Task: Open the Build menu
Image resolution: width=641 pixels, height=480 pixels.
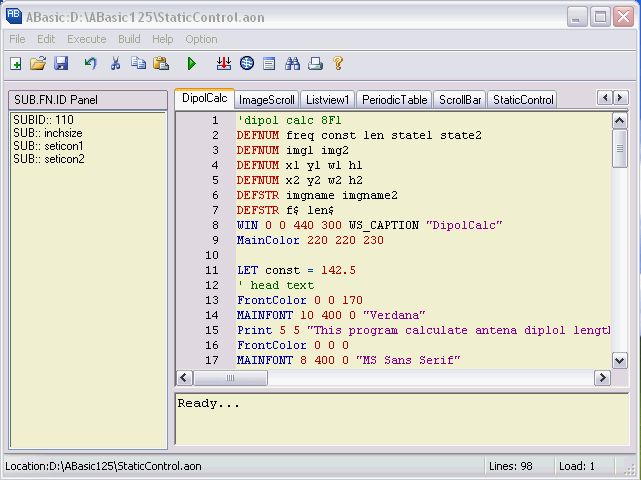Action: click(129, 39)
